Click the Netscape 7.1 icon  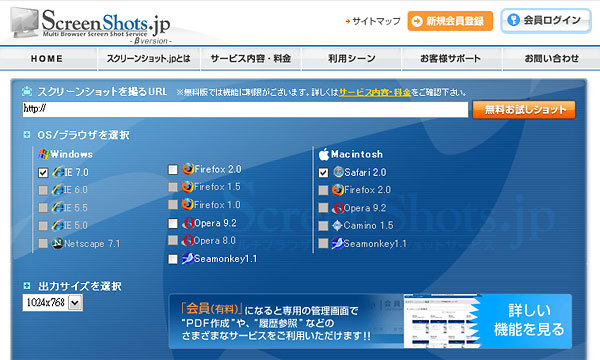click(x=58, y=243)
